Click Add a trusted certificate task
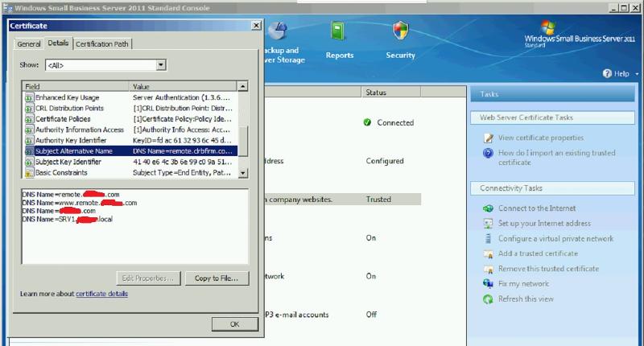Viewport: 644px width, 346px height. 538,253
